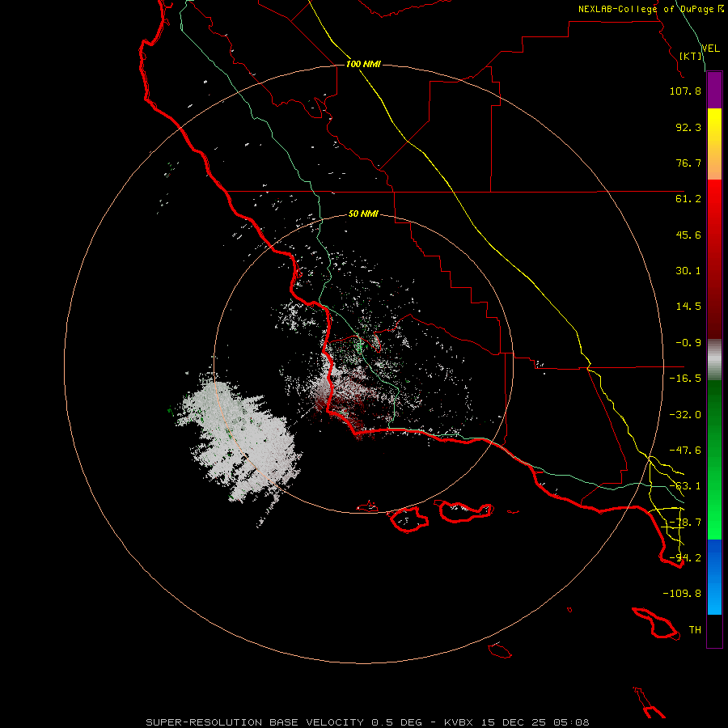Viewport: 728px width, 728px height.
Task: Click the VEL legend title
Action: (710, 49)
